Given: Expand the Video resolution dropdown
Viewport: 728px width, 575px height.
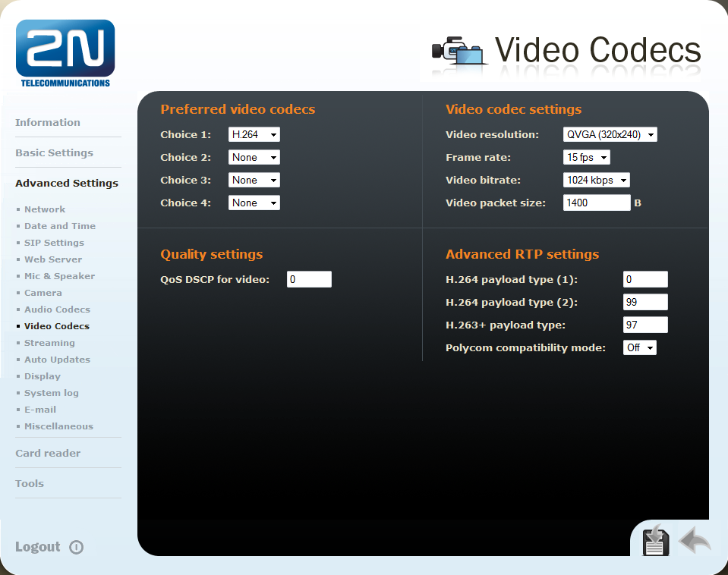Looking at the screenshot, I should click(610, 135).
